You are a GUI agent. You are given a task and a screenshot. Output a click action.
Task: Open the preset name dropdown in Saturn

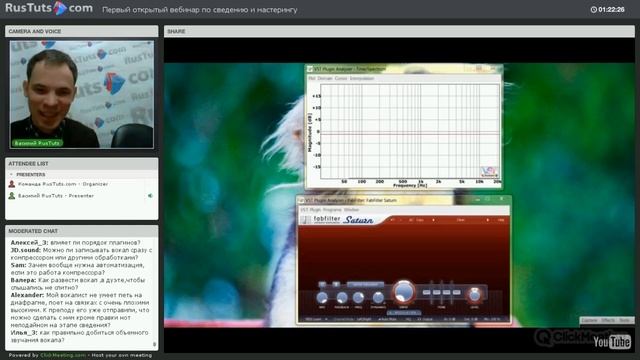click(460, 220)
